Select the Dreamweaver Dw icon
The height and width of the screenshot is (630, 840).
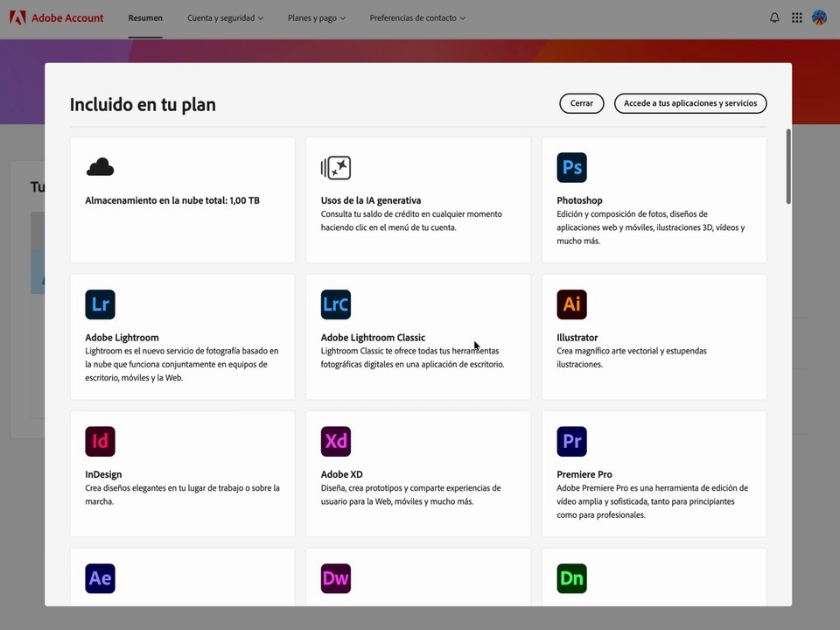pos(336,578)
